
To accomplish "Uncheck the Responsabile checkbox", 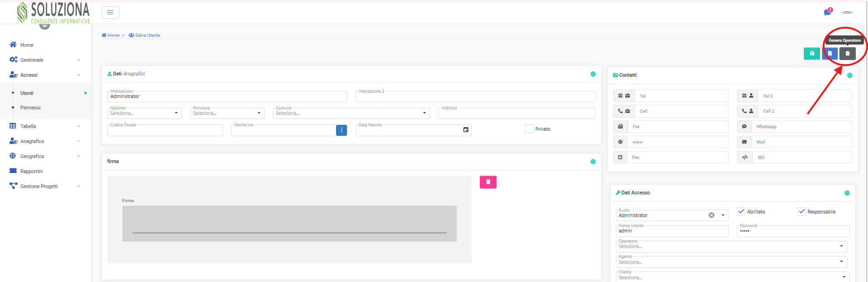I will pos(802,212).
